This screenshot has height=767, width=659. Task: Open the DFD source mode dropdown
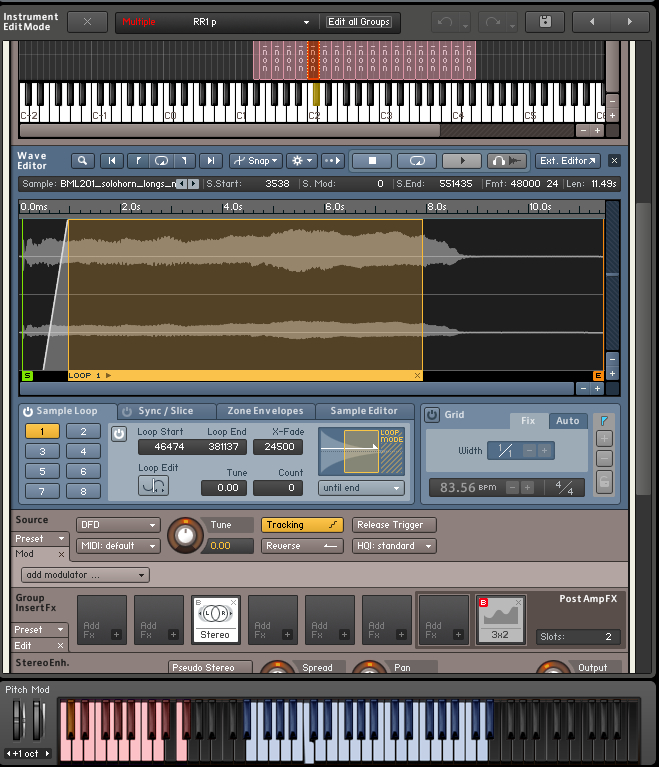point(118,525)
